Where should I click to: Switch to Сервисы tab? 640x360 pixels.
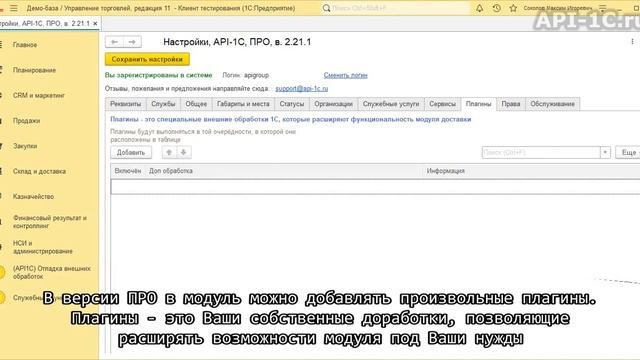(442, 104)
